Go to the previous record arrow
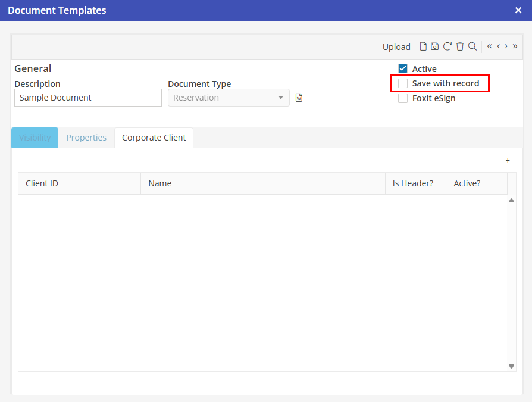Viewport: 532px width, 402px height. (498, 46)
